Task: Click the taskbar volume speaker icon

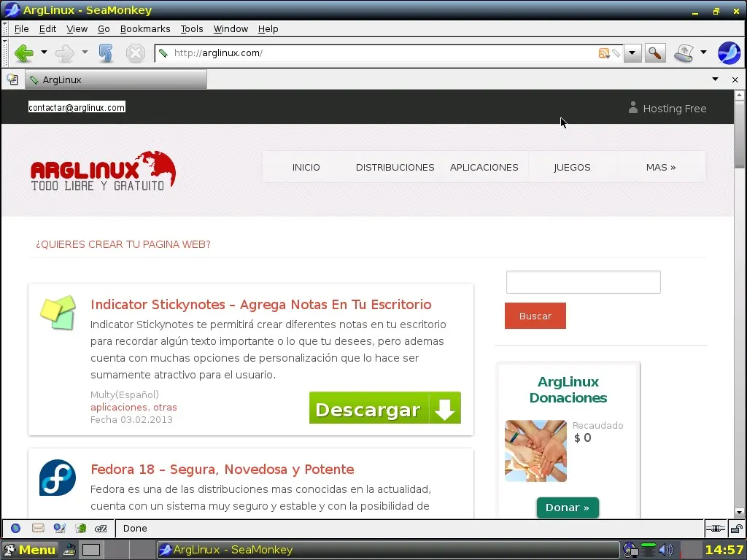Action: pyautogui.click(x=665, y=550)
